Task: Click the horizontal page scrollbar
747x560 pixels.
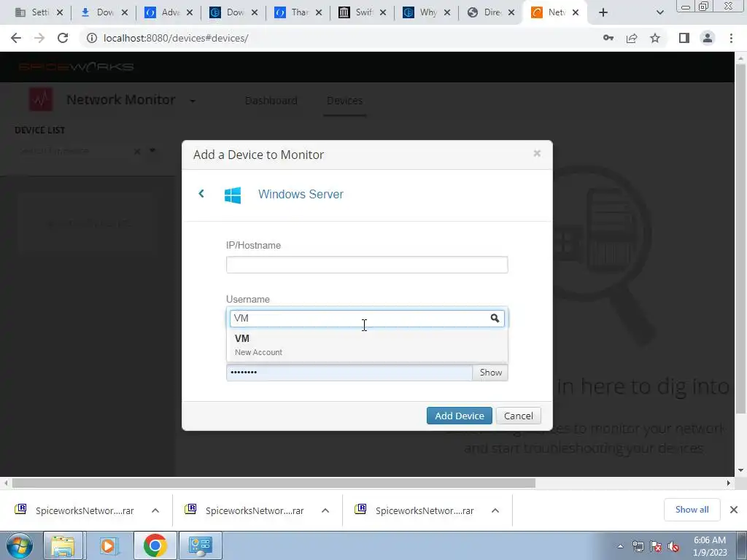Action: pos(274,483)
